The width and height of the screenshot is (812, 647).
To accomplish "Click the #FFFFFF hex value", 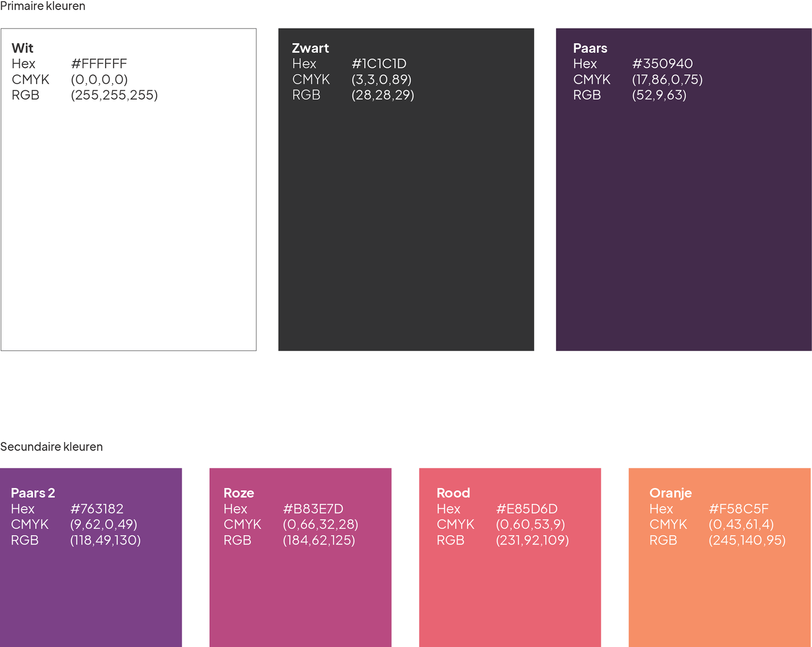I will (x=99, y=64).
